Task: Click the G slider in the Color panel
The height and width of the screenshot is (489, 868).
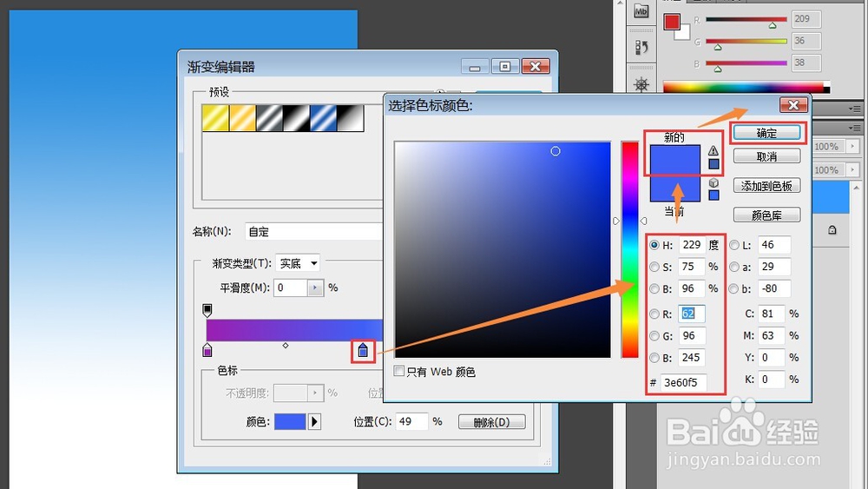Action: (746, 42)
